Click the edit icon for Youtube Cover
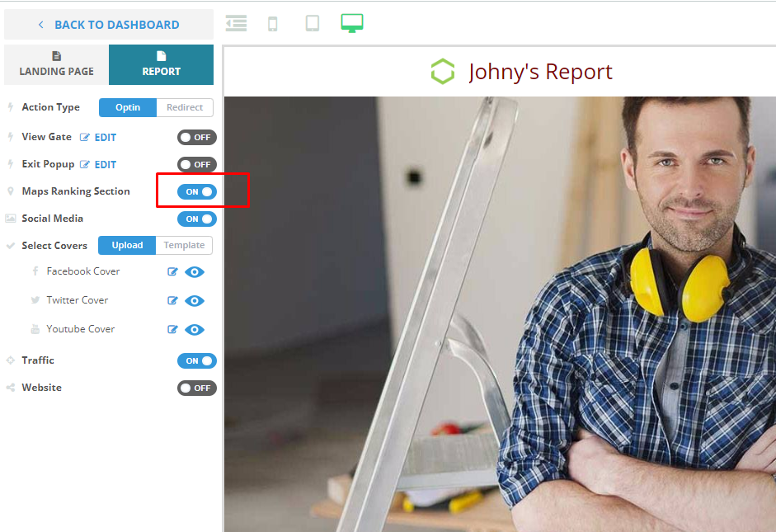776x532 pixels. (x=172, y=330)
